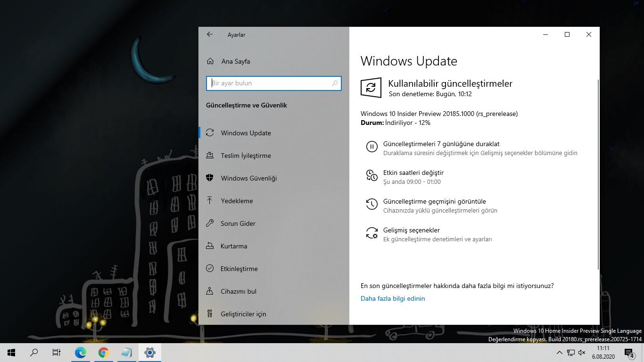
Task: Open Güncelleştirme geçmişini görüntüle
Action: (x=435, y=201)
